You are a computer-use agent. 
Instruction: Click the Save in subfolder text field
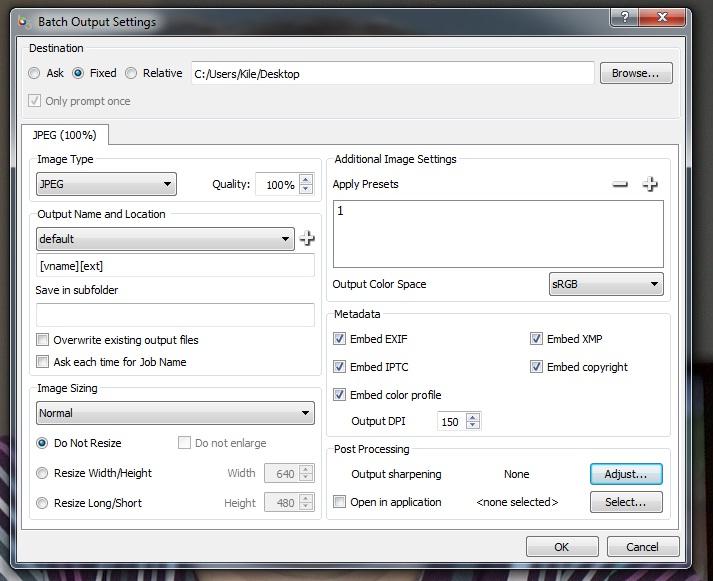[x=175, y=315]
